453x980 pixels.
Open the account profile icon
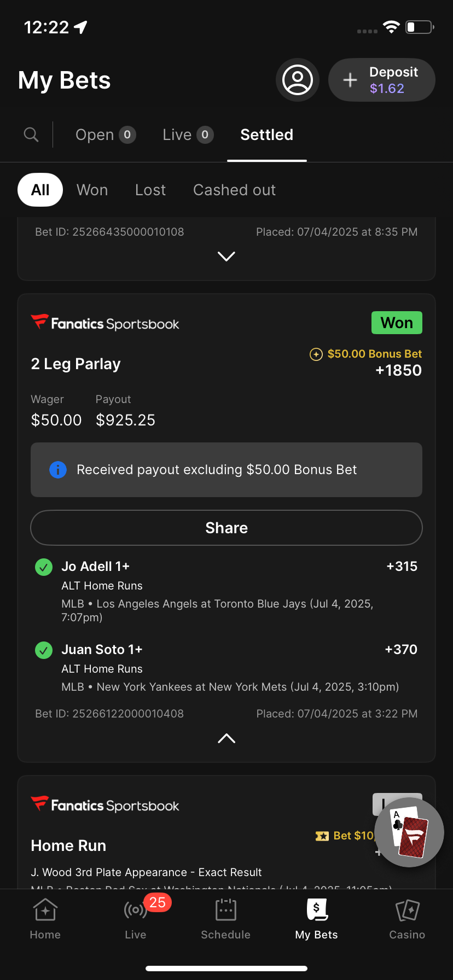[297, 80]
